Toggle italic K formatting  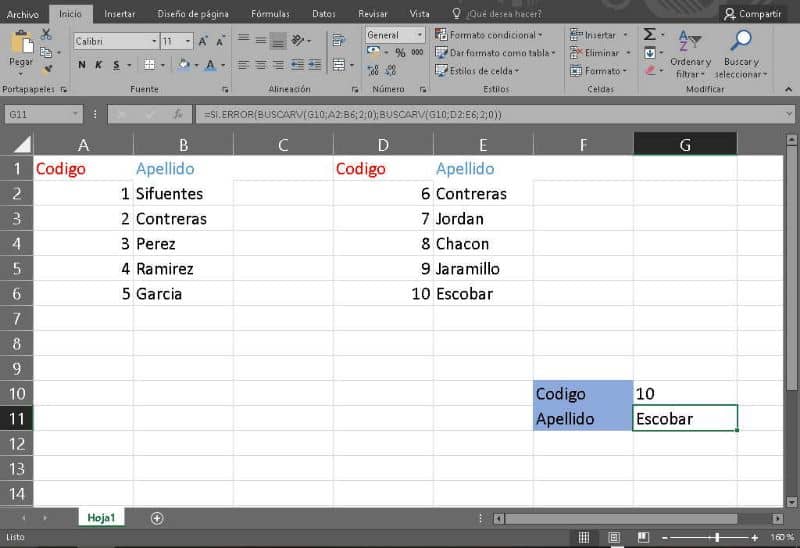(x=98, y=65)
